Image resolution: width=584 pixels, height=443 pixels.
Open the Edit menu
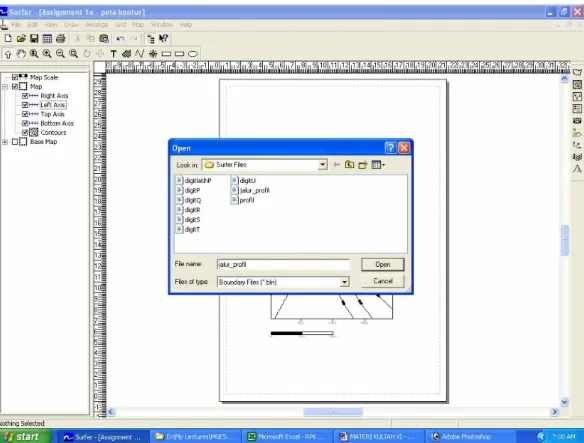click(x=33, y=25)
